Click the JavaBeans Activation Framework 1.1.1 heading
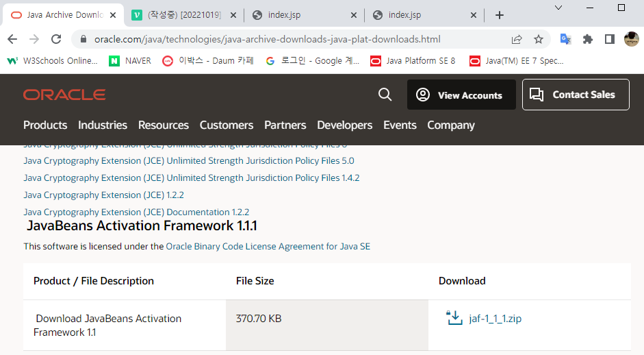 [142, 226]
